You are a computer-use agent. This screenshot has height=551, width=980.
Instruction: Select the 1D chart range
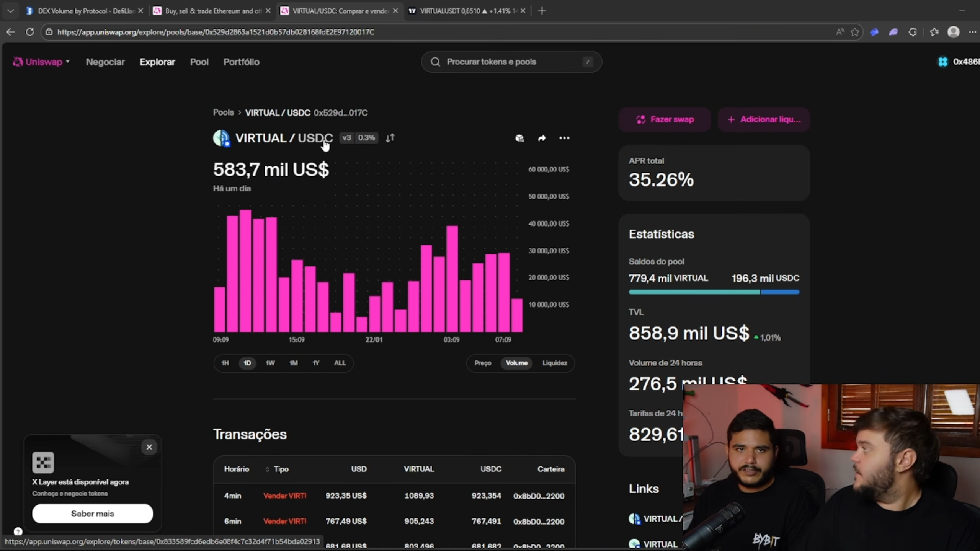[x=247, y=363]
